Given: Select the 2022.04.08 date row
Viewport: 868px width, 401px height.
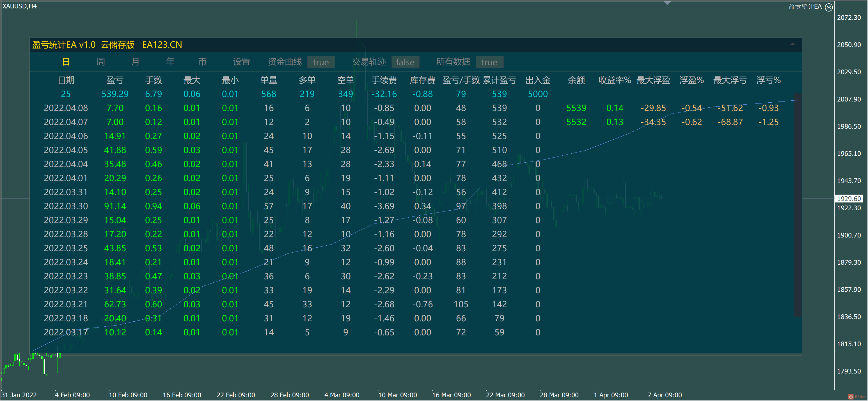Looking at the screenshot, I should 66,108.
